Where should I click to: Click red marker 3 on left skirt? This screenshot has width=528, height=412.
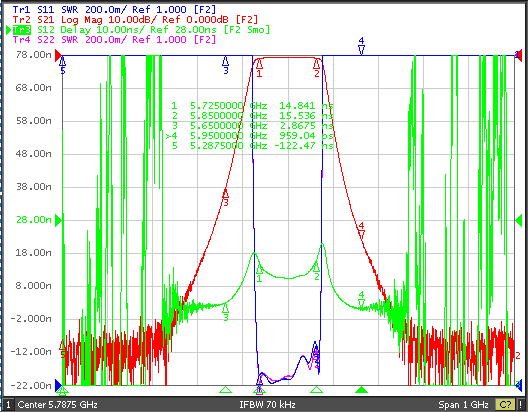(226, 198)
